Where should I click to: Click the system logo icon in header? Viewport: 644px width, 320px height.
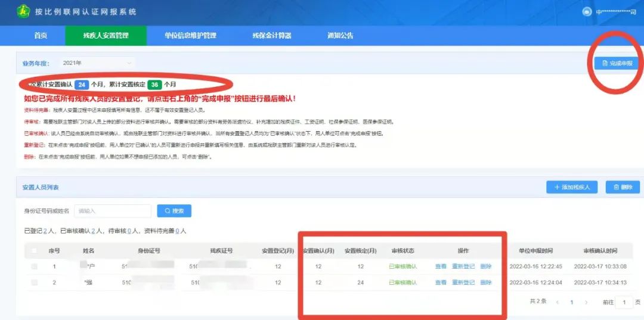[23, 11]
